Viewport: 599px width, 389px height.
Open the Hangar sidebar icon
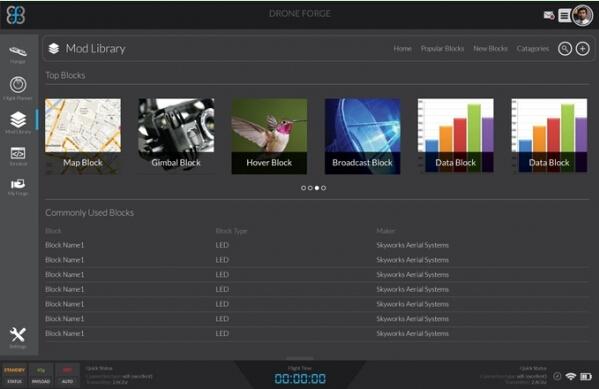click(x=18, y=52)
